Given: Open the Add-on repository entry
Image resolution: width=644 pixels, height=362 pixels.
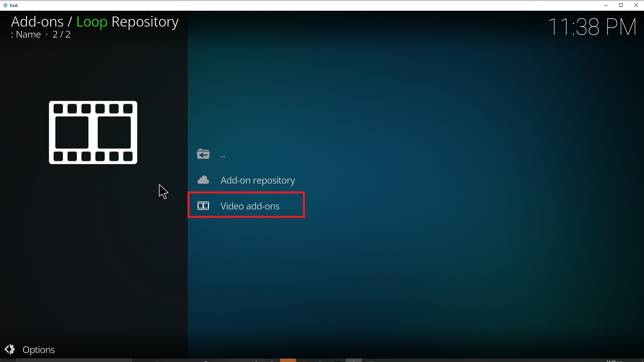Looking at the screenshot, I should pyautogui.click(x=258, y=180).
